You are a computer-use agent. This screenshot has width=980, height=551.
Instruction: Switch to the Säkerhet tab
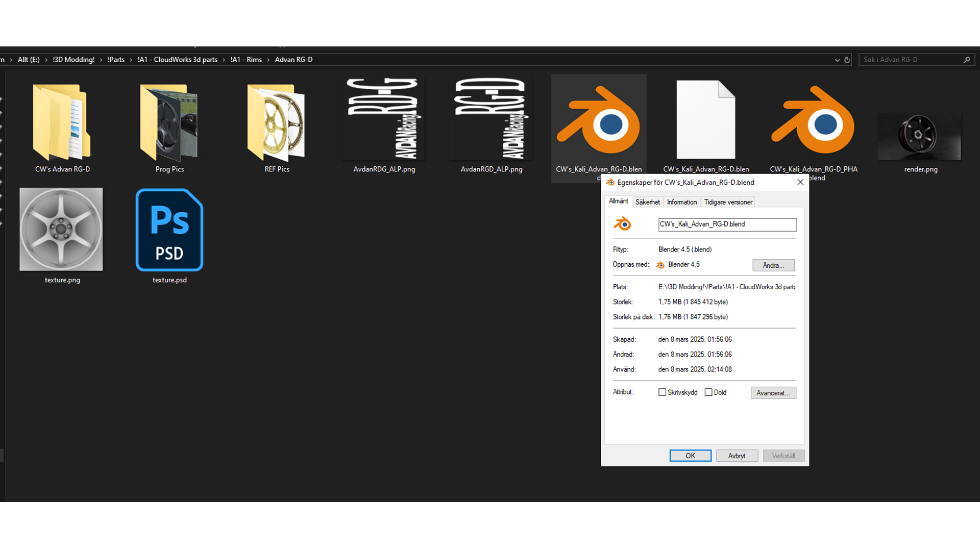pyautogui.click(x=647, y=202)
